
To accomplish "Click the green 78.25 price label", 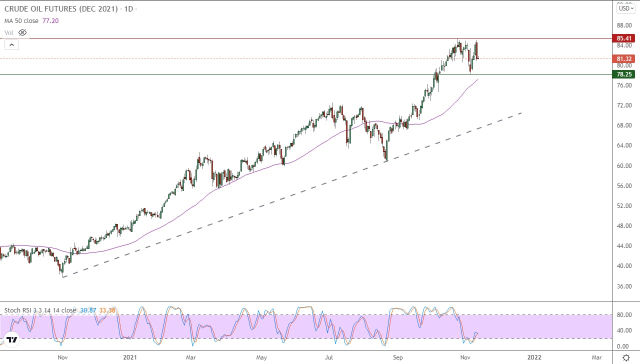I will (625, 74).
